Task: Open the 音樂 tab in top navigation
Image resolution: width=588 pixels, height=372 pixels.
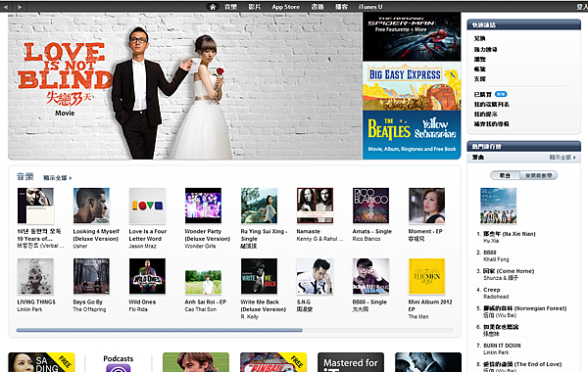Action: [230, 7]
